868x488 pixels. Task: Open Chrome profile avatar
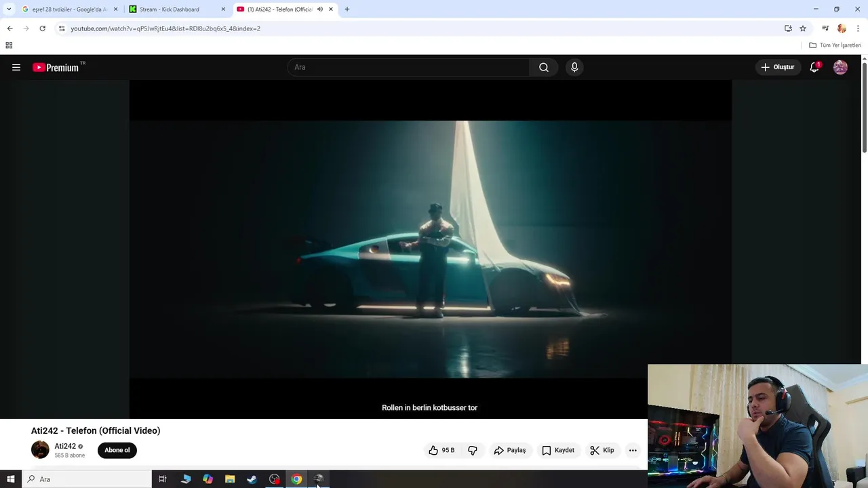tap(842, 28)
